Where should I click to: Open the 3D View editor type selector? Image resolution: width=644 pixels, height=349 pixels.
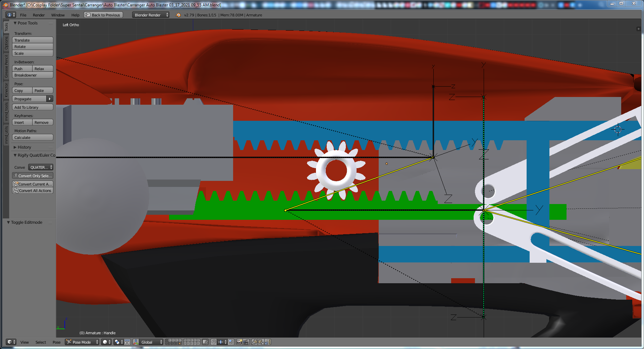[11, 342]
